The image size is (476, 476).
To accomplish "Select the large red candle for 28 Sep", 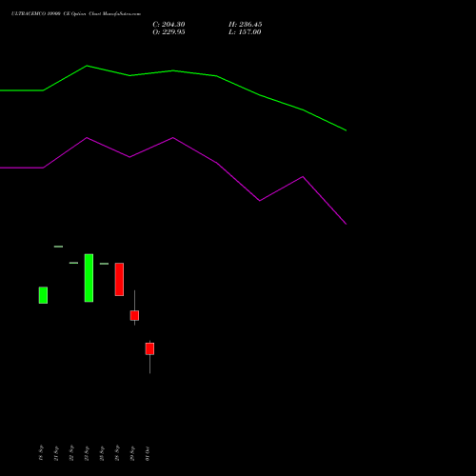I will 119,279.
